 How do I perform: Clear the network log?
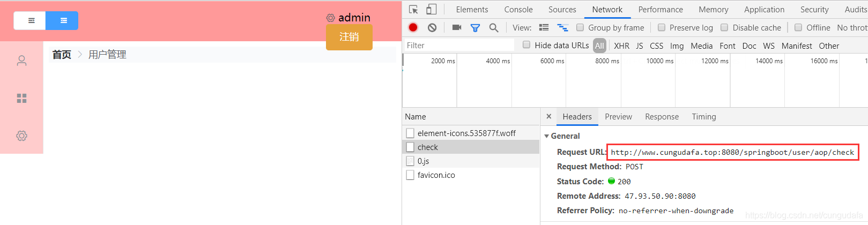click(432, 27)
